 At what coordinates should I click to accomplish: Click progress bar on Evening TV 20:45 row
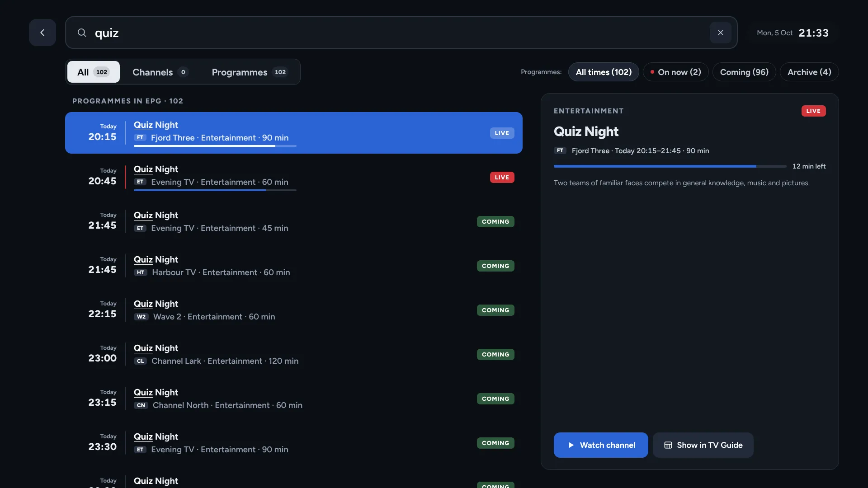215,190
